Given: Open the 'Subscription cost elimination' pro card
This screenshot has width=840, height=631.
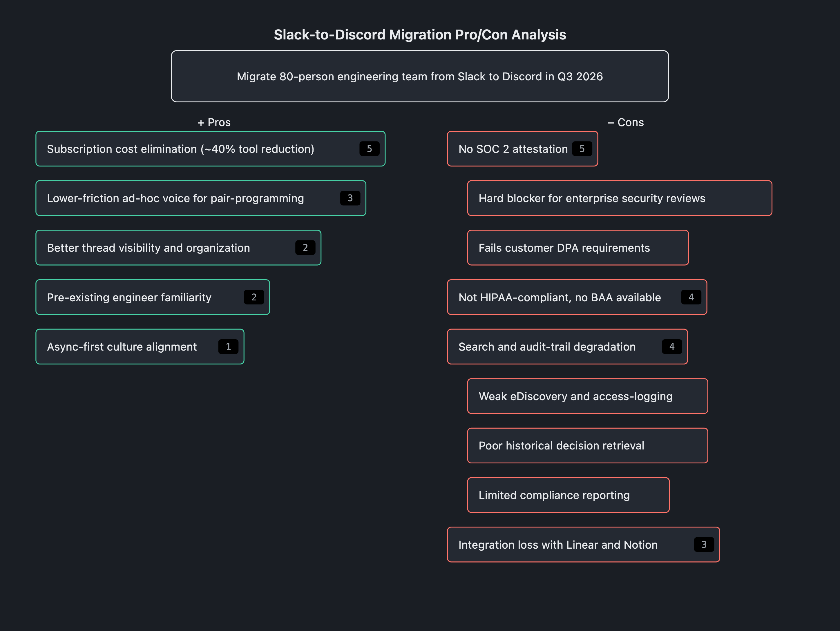Looking at the screenshot, I should tap(210, 149).
